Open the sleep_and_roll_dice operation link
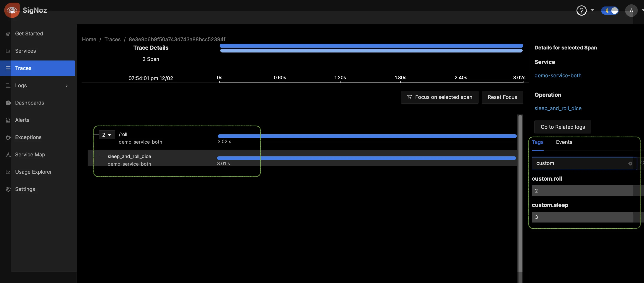 click(x=558, y=109)
